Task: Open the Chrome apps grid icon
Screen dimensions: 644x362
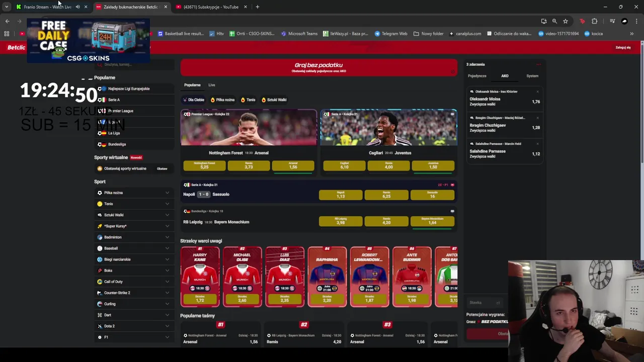Action: tap(7, 34)
